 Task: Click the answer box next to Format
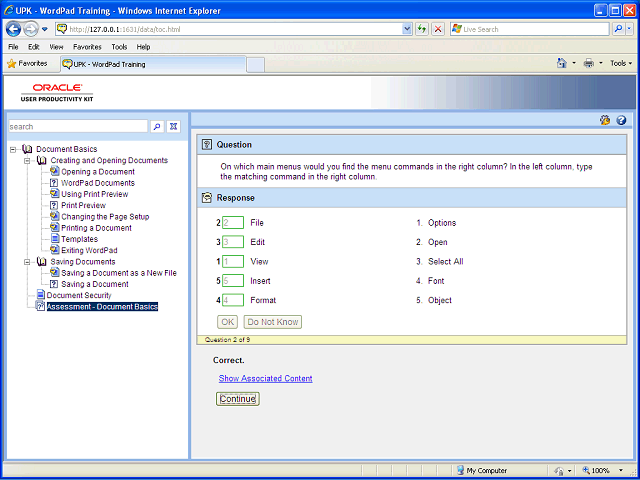coord(233,300)
